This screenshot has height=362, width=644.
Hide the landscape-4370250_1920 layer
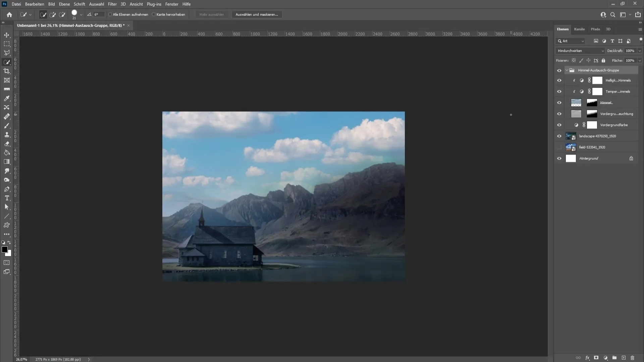coord(559,136)
